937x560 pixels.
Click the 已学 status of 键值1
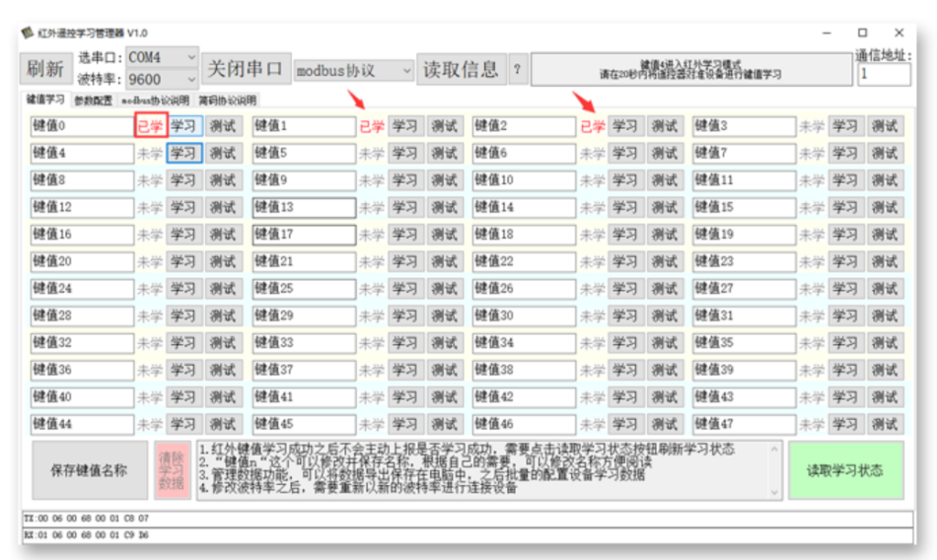pos(371,127)
